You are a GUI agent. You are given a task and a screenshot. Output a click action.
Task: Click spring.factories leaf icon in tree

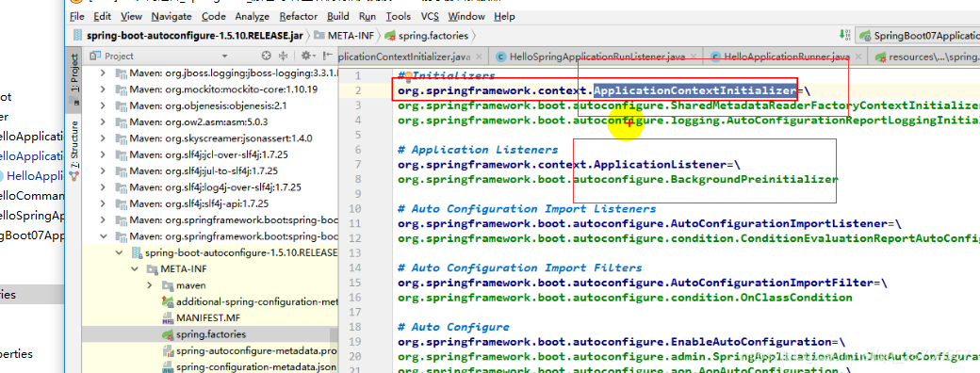pyautogui.click(x=167, y=334)
